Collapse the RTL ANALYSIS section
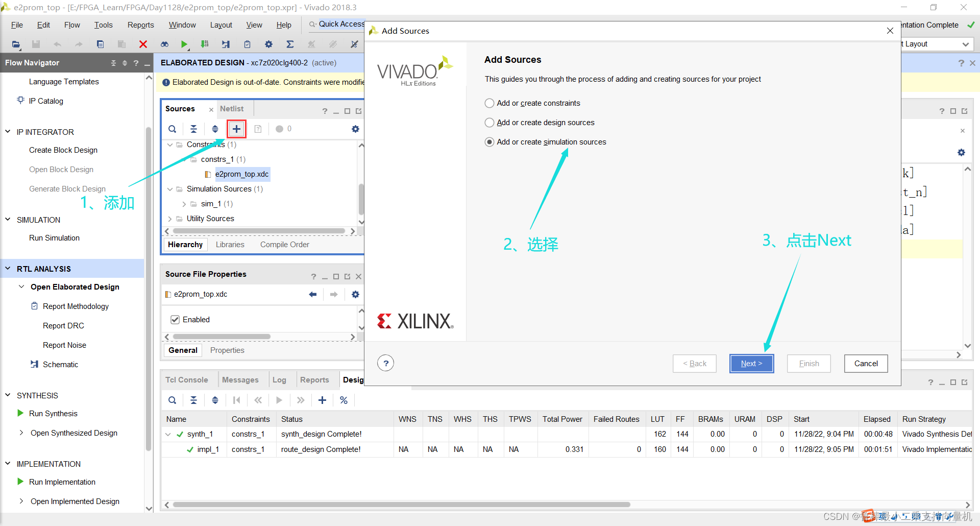This screenshot has height=526, width=980. tap(8, 269)
